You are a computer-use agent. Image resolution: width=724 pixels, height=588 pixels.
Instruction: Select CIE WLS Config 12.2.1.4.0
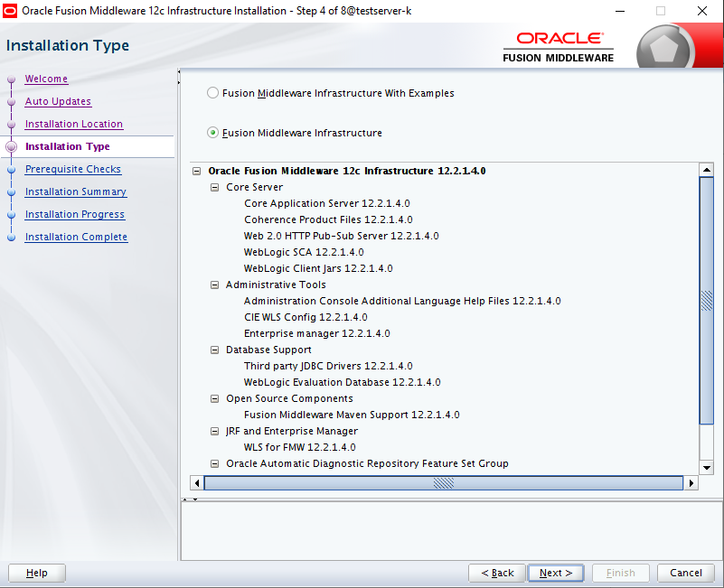pos(306,318)
